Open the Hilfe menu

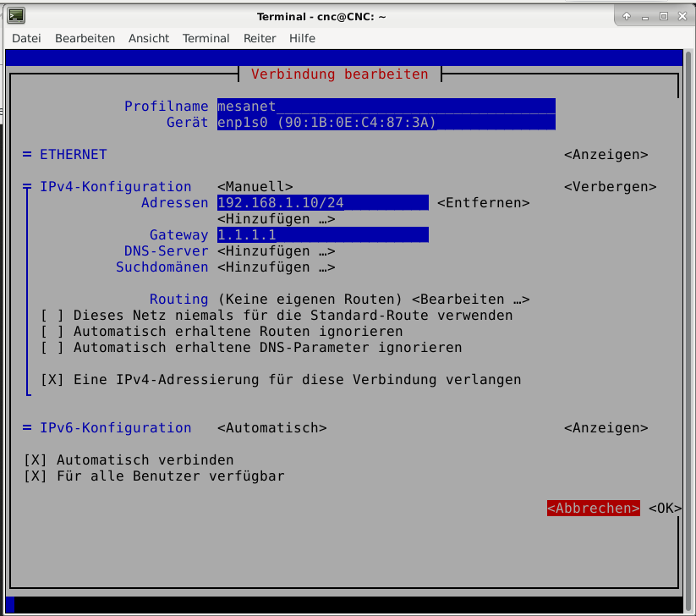tap(302, 39)
